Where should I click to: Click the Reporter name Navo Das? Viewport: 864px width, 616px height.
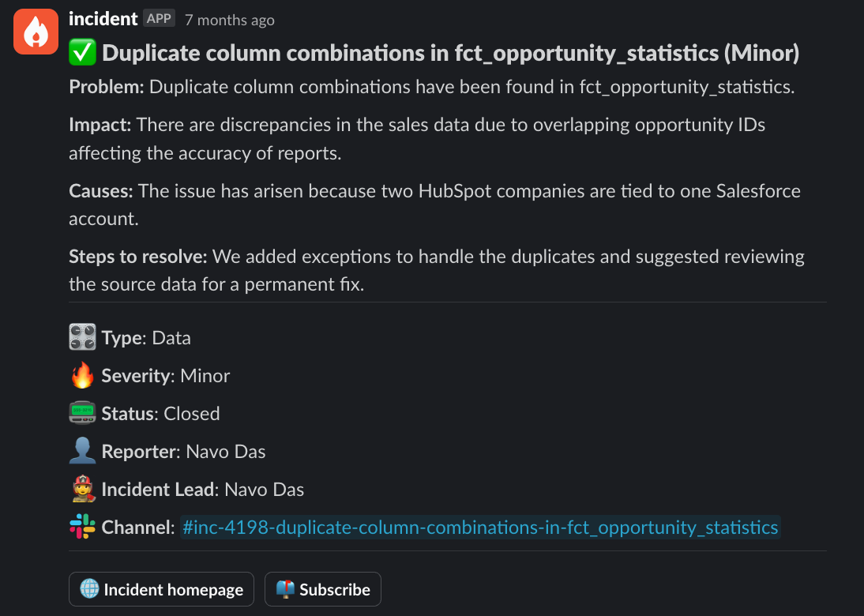(226, 452)
